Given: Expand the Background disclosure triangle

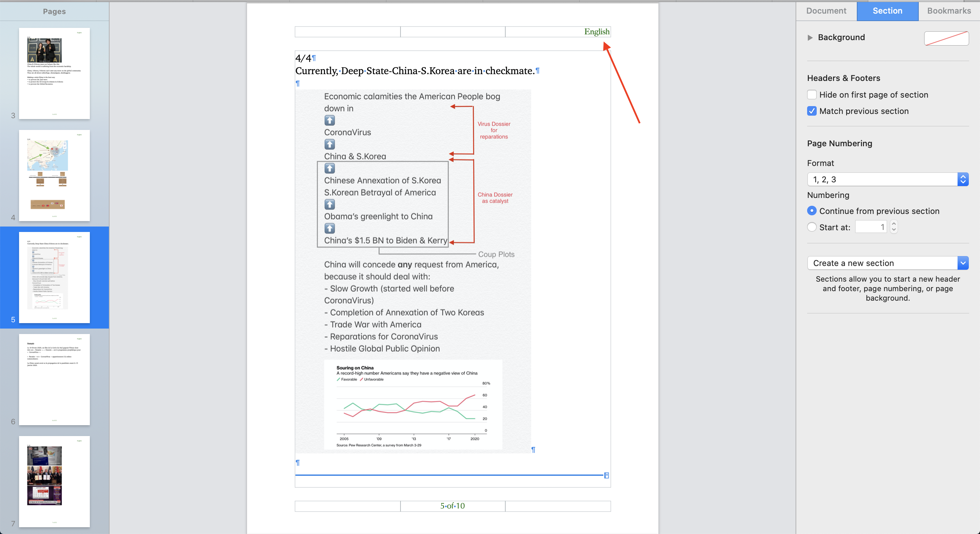Looking at the screenshot, I should coord(810,38).
